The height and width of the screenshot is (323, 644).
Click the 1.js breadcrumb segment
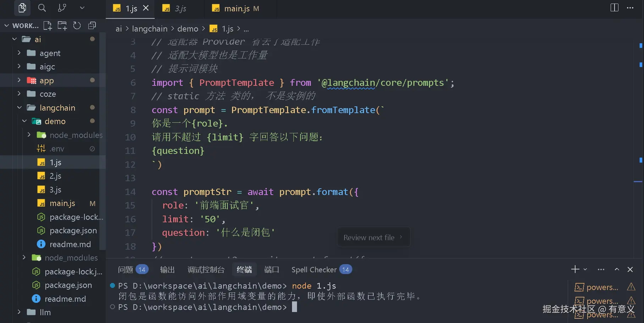click(x=222, y=29)
